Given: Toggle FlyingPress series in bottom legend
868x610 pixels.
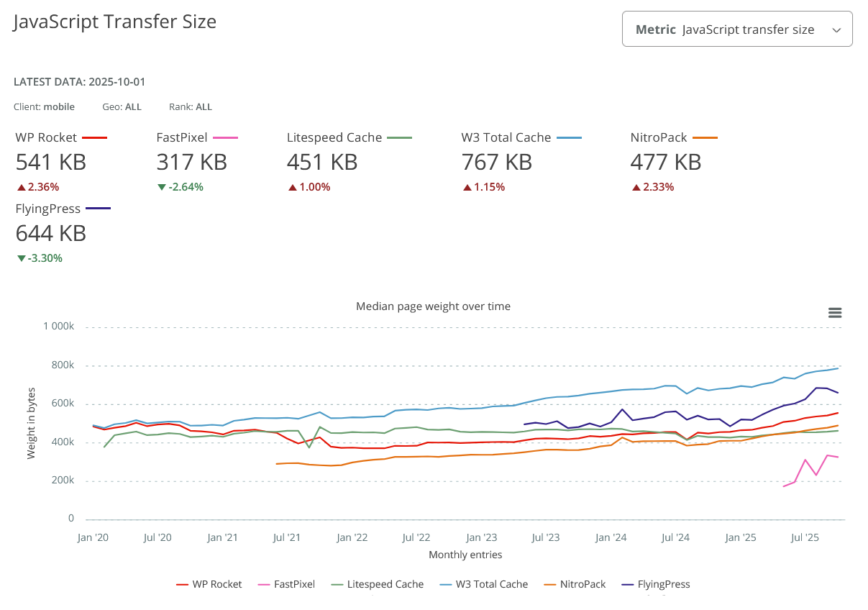Looking at the screenshot, I should 655,584.
